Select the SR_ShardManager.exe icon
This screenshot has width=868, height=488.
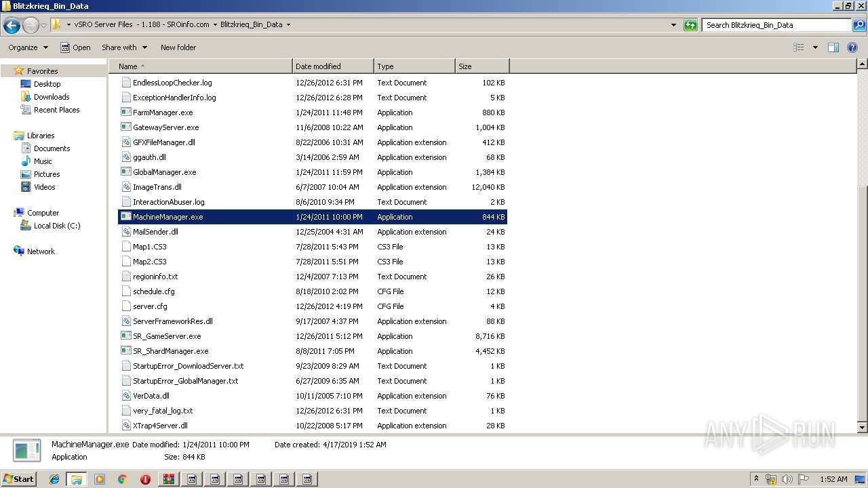(125, 351)
